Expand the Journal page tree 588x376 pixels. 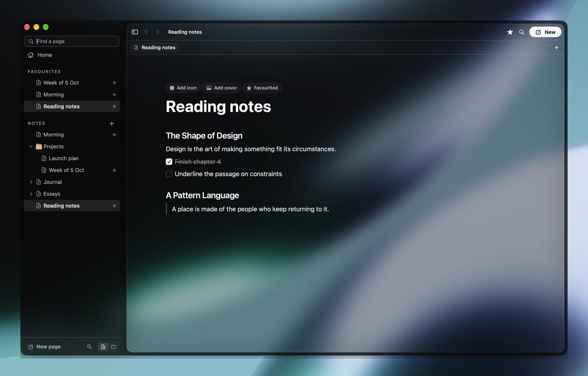[x=31, y=182]
